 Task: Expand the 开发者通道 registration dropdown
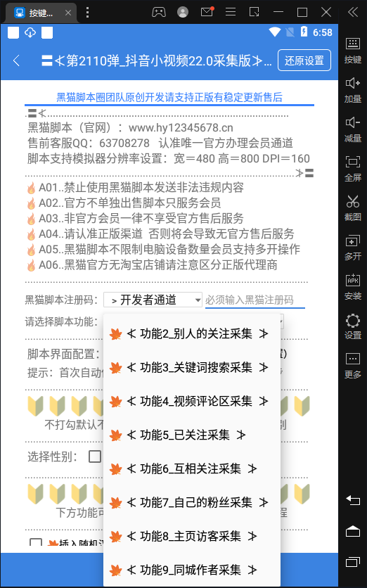[x=153, y=300]
